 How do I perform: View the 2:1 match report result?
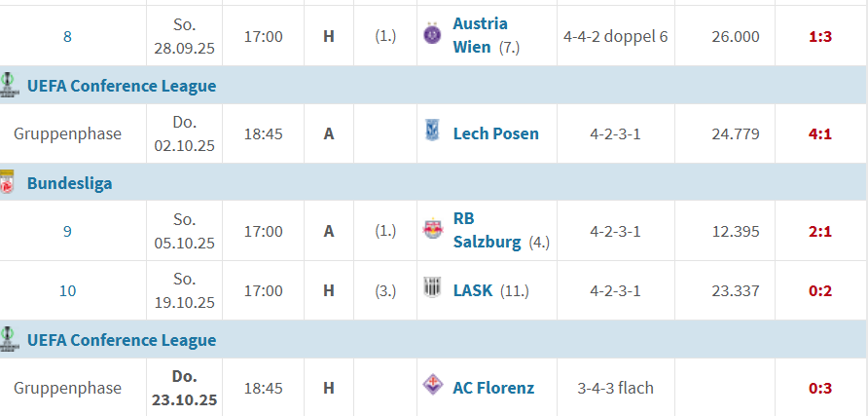tap(820, 231)
